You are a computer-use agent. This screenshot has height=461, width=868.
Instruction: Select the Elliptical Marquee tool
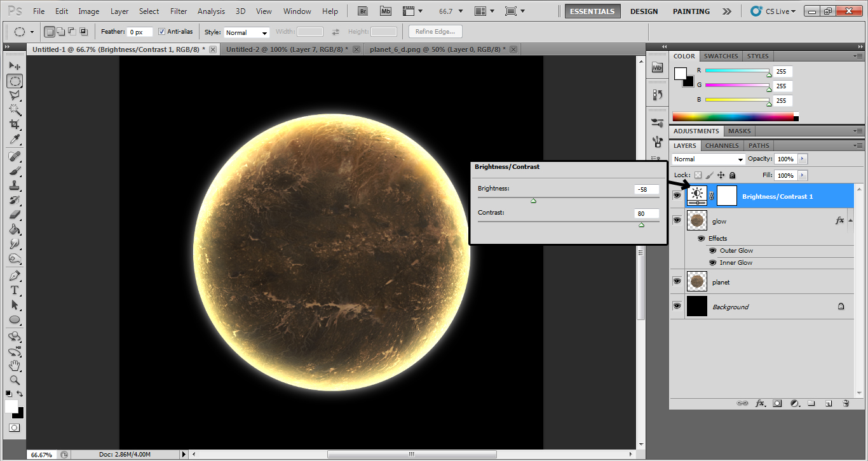pos(15,81)
